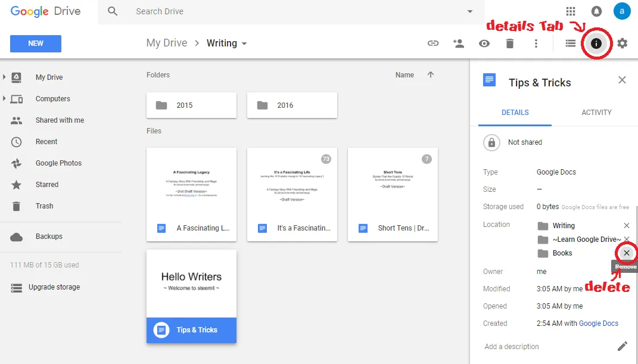The width and height of the screenshot is (638, 364).
Task: Open the account avatar menu
Action: 622,11
